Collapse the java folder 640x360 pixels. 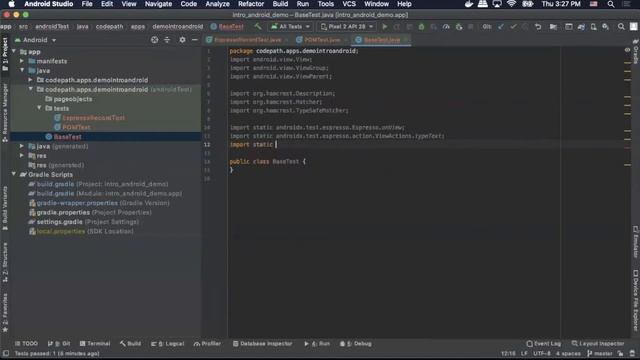(22, 70)
